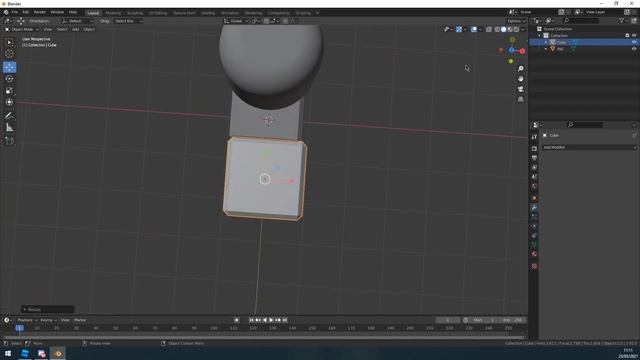Activate the Transform tool
The image size is (640, 360).
[x=9, y=102]
